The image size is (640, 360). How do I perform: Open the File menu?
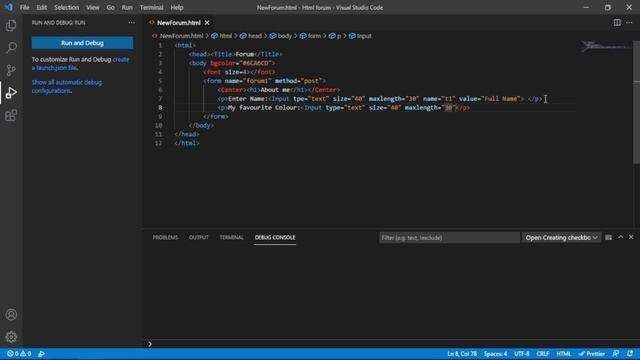coord(24,7)
